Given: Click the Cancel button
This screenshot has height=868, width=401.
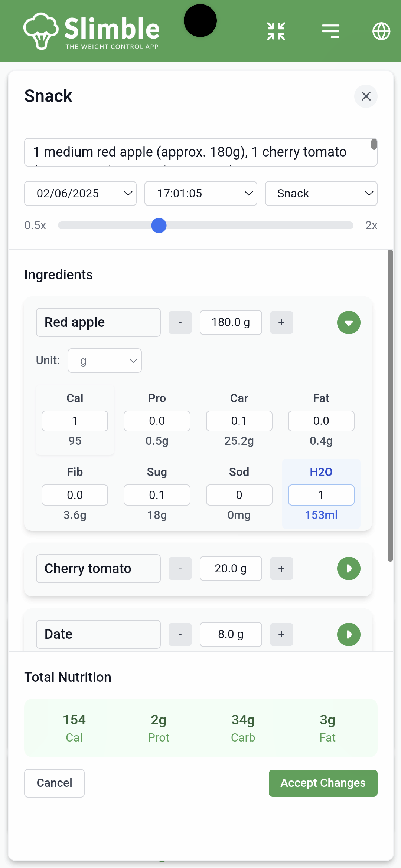Looking at the screenshot, I should pos(54,783).
